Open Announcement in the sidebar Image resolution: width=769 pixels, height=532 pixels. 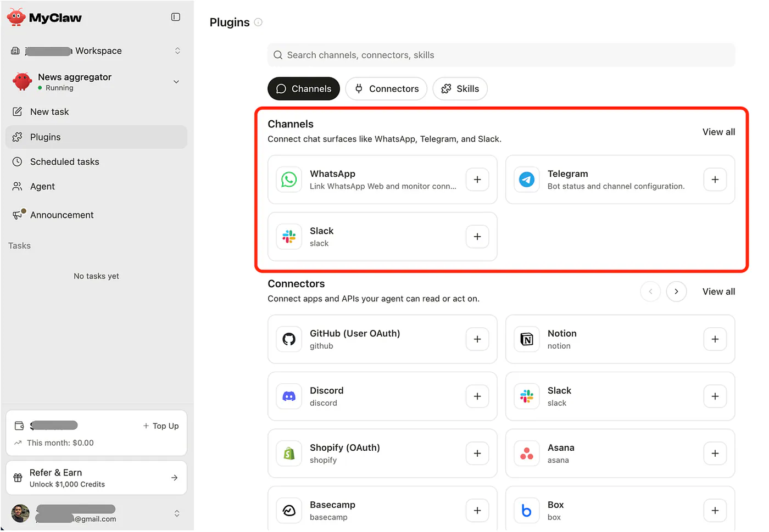(97, 215)
